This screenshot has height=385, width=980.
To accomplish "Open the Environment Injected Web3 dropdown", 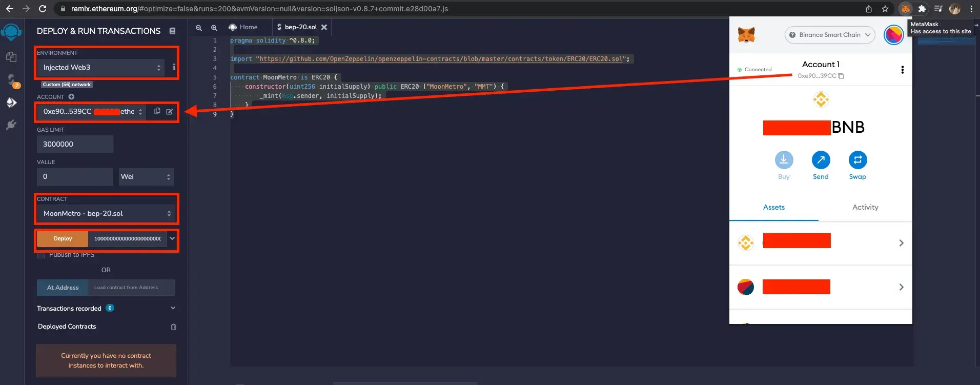I will (100, 67).
